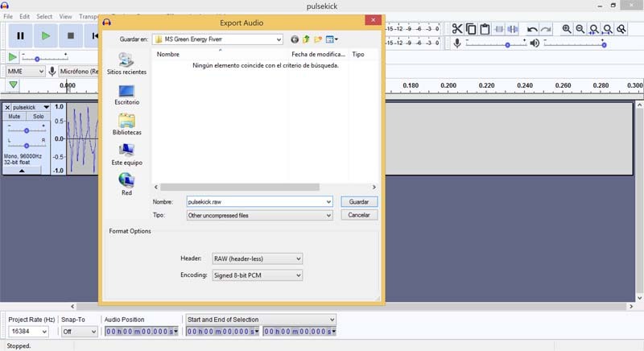Click the Zoom Out magnifier
Screen dimensions: 644x351
[x=580, y=29]
